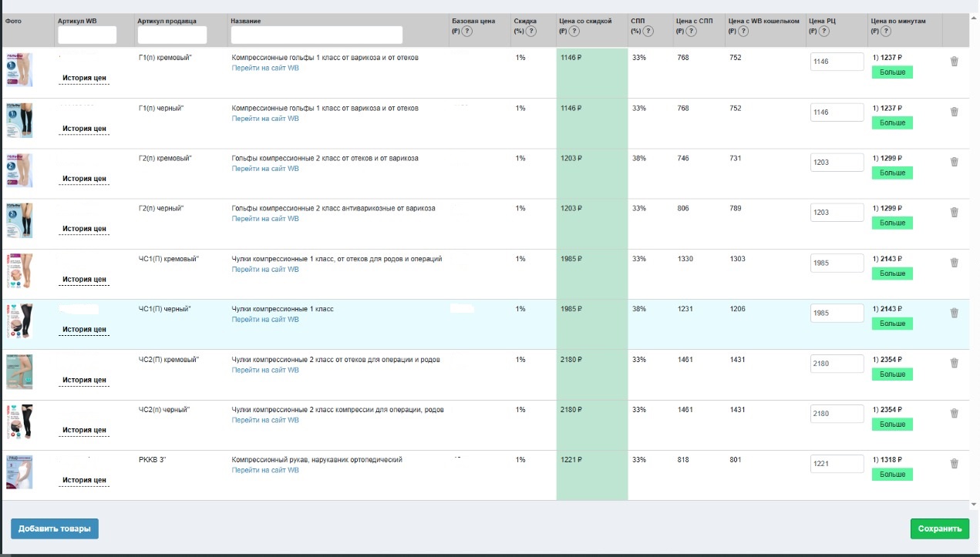This screenshot has height=557, width=980.
Task: Open thumbnail of РККВ 3 compression sleeve
Action: tap(19, 471)
